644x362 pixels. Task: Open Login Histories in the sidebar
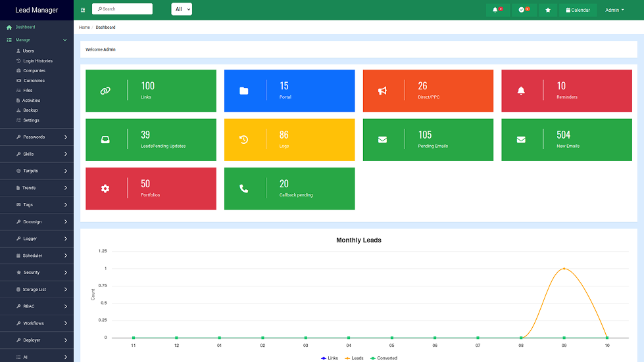[37, 60]
